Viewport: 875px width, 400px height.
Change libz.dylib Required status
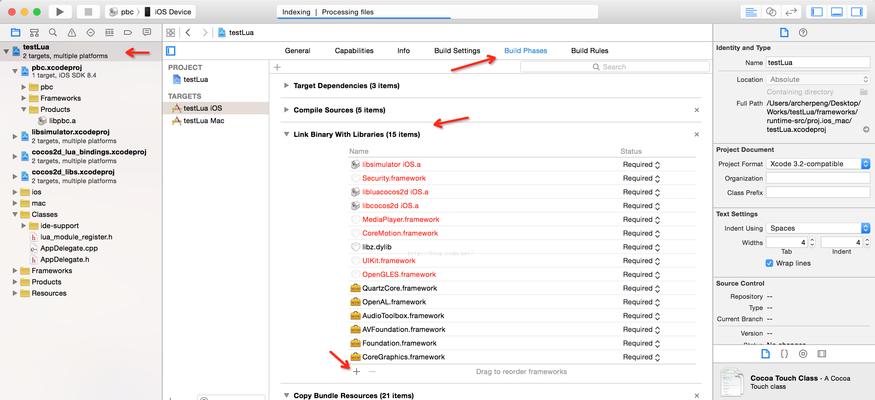pos(641,247)
